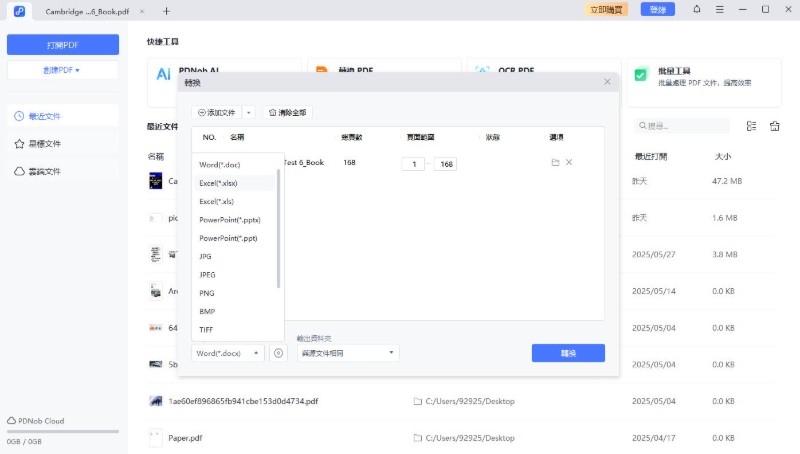
Task: Open the batch tools card
Action: point(704,83)
